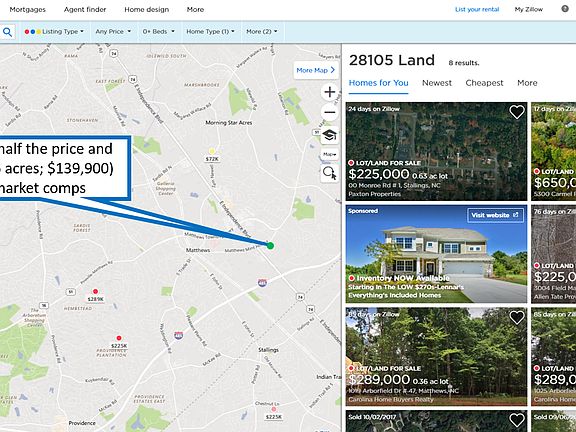Switch to the Cheapest tab
Viewport: 576px width, 432px height.
tap(484, 83)
